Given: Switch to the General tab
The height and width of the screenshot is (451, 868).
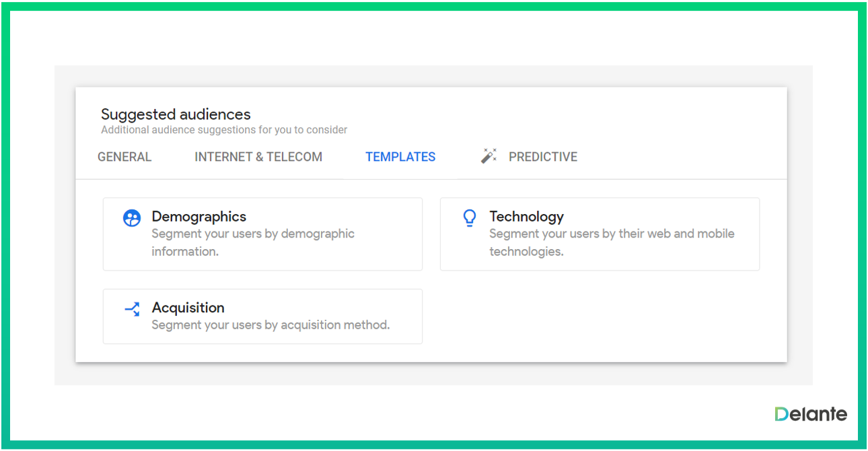Looking at the screenshot, I should pyautogui.click(x=124, y=157).
